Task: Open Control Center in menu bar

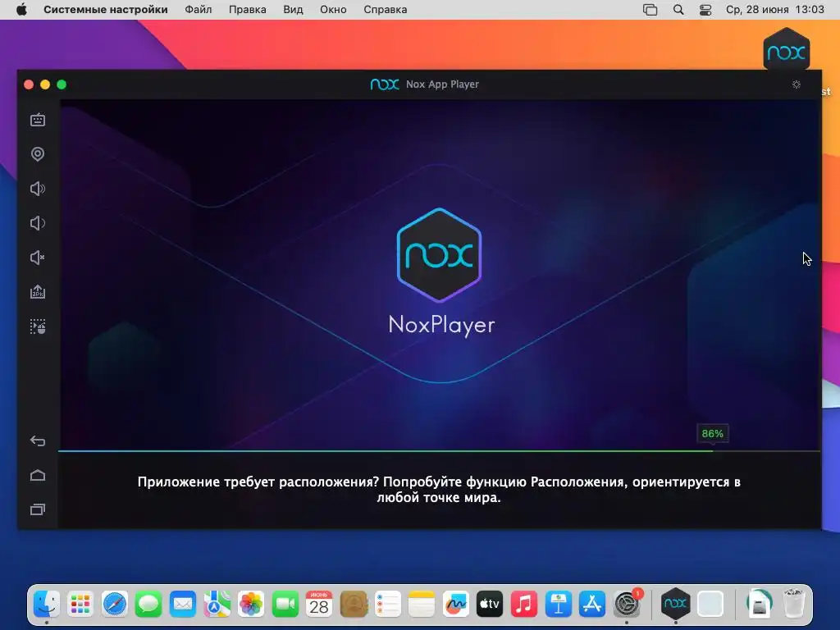Action: 705,10
